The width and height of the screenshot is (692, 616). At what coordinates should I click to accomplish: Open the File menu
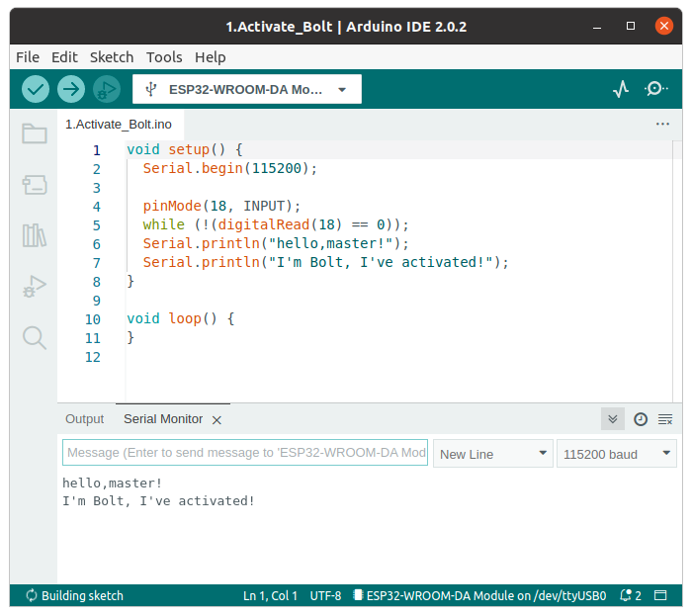click(28, 57)
